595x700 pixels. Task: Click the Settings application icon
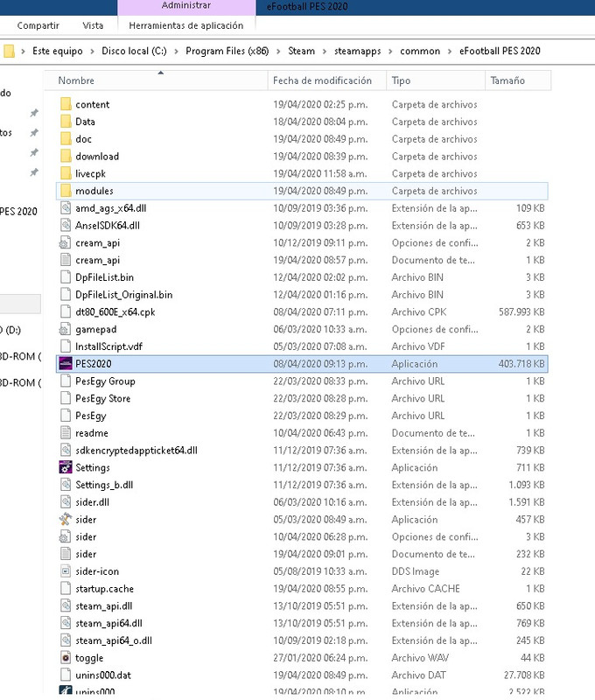[x=66, y=467]
